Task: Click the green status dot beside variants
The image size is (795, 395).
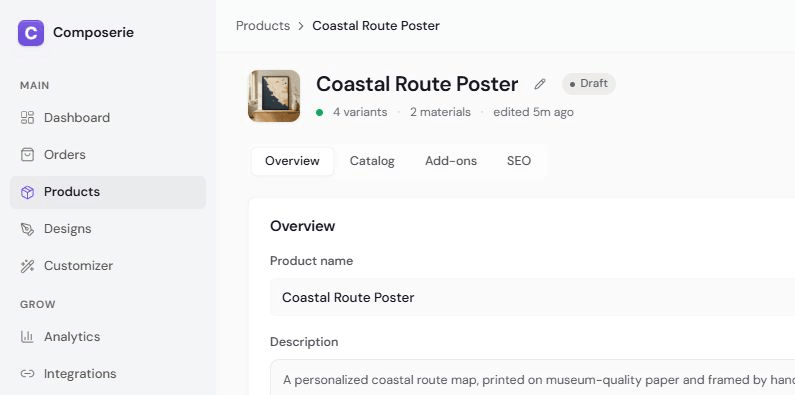Action: click(x=319, y=113)
